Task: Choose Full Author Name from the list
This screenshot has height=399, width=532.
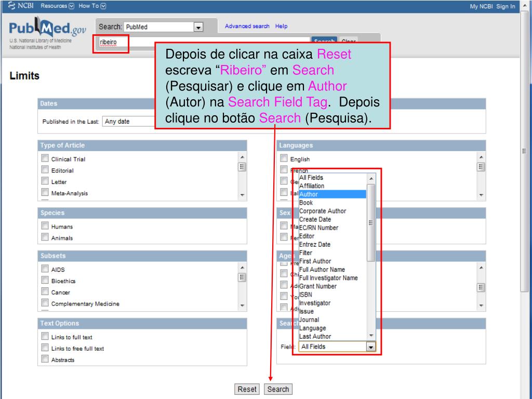Action: point(332,270)
